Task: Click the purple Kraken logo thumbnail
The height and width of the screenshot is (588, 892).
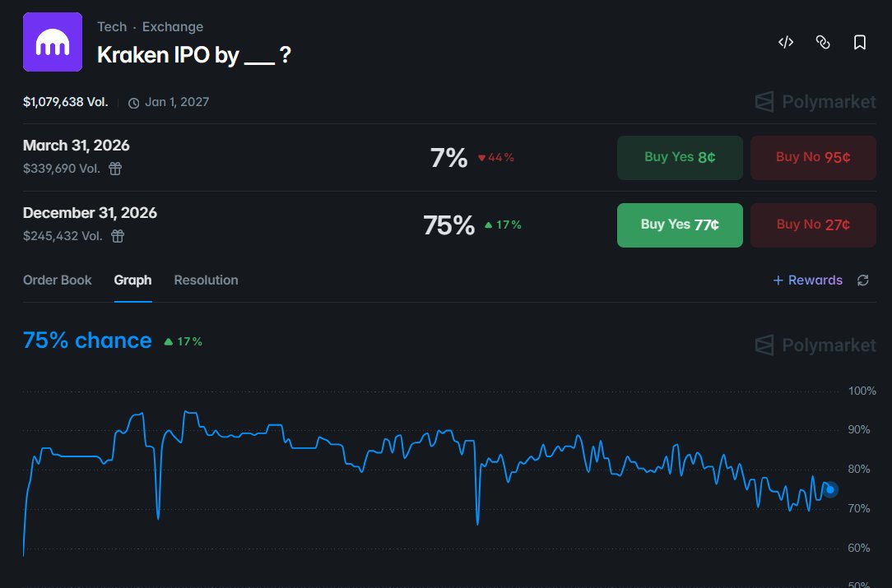Action: tap(53, 42)
